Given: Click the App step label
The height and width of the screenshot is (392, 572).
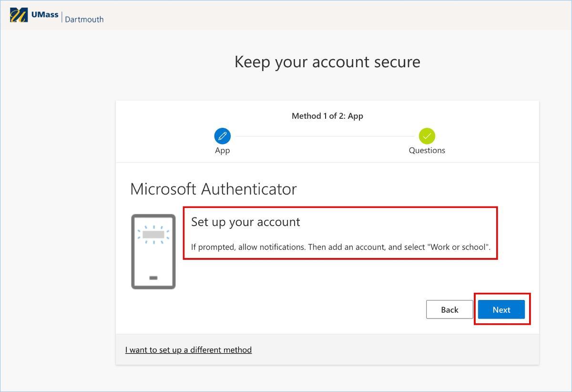Looking at the screenshot, I should pos(222,150).
